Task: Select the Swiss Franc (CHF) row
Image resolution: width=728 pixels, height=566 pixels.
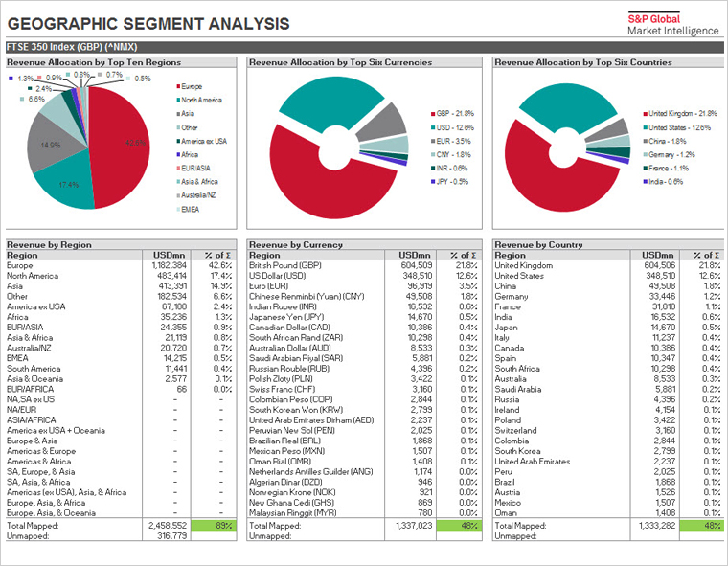Action: [364, 389]
